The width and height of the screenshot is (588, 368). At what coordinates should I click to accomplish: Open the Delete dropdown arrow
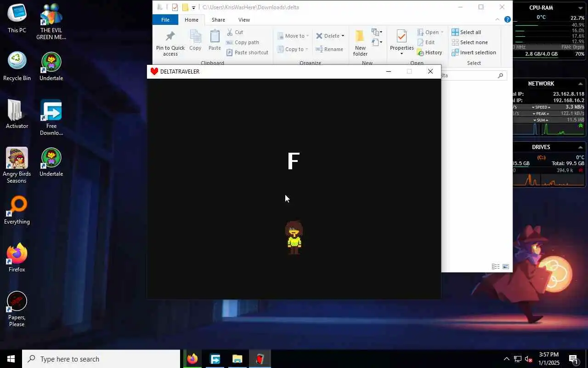(x=343, y=36)
